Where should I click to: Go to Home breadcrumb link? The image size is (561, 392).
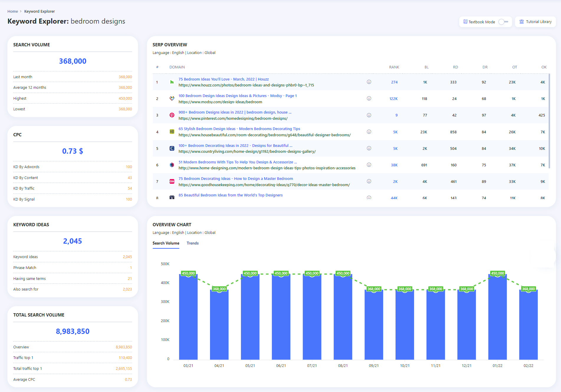point(13,12)
